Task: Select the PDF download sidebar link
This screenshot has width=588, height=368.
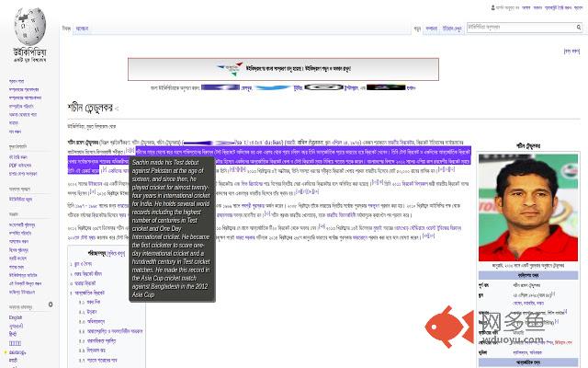Action: (x=20, y=166)
